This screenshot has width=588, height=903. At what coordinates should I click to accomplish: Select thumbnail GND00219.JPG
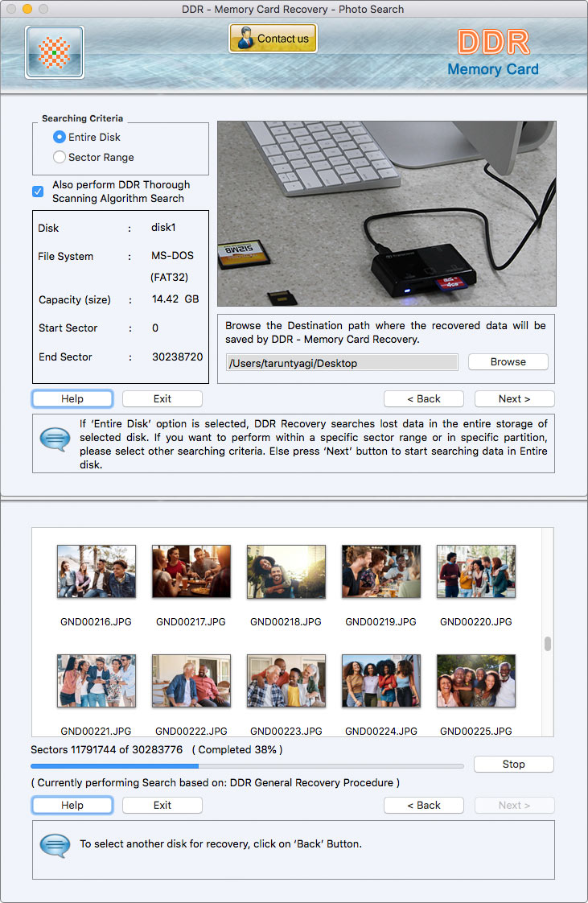pyautogui.click(x=381, y=571)
